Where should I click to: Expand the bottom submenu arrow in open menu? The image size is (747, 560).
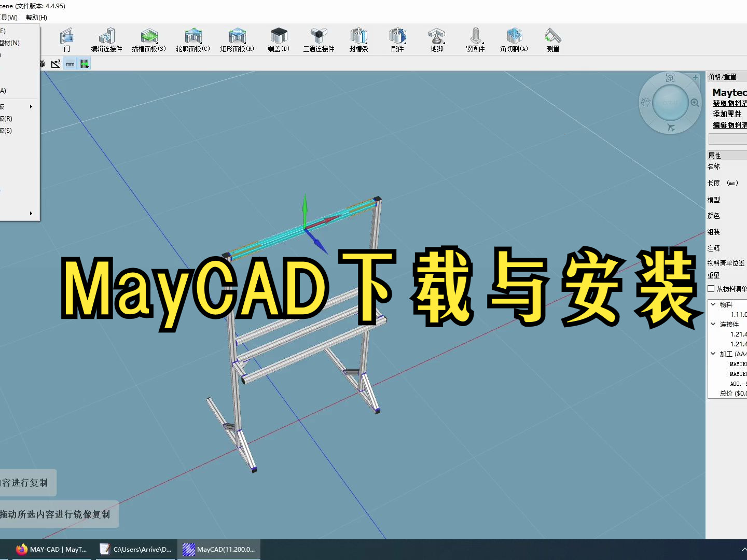point(31,214)
